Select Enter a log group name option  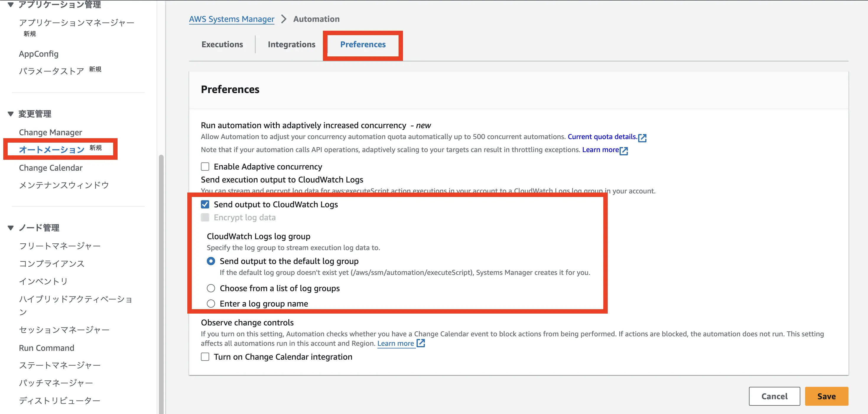pyautogui.click(x=211, y=303)
